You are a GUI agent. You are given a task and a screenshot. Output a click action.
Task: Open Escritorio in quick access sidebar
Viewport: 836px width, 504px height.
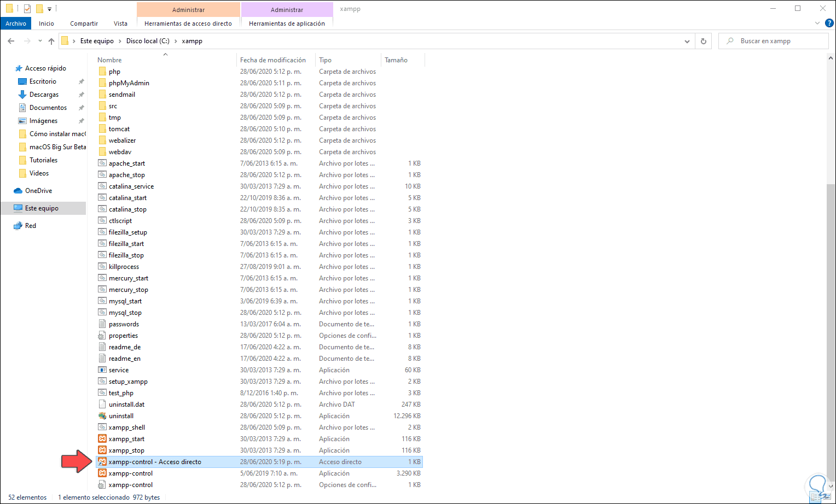[43, 81]
